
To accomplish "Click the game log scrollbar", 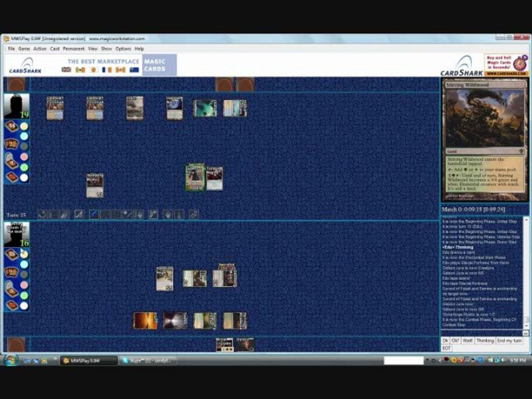I will point(526,273).
